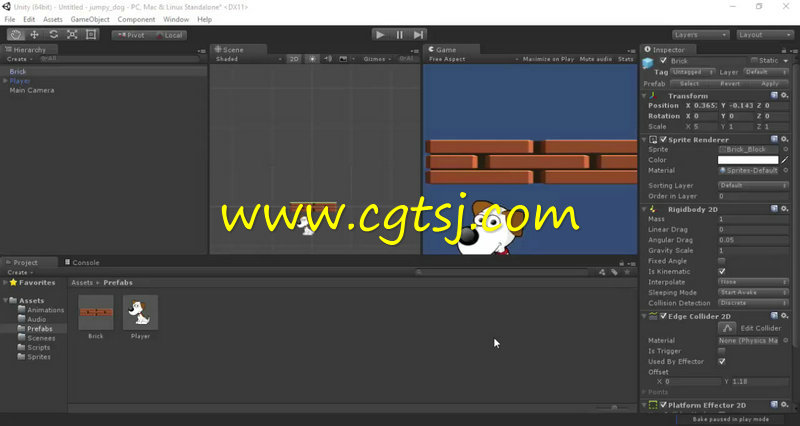Open Rigidbody 2D gear menu
The width and height of the screenshot is (800, 426).
(x=785, y=209)
